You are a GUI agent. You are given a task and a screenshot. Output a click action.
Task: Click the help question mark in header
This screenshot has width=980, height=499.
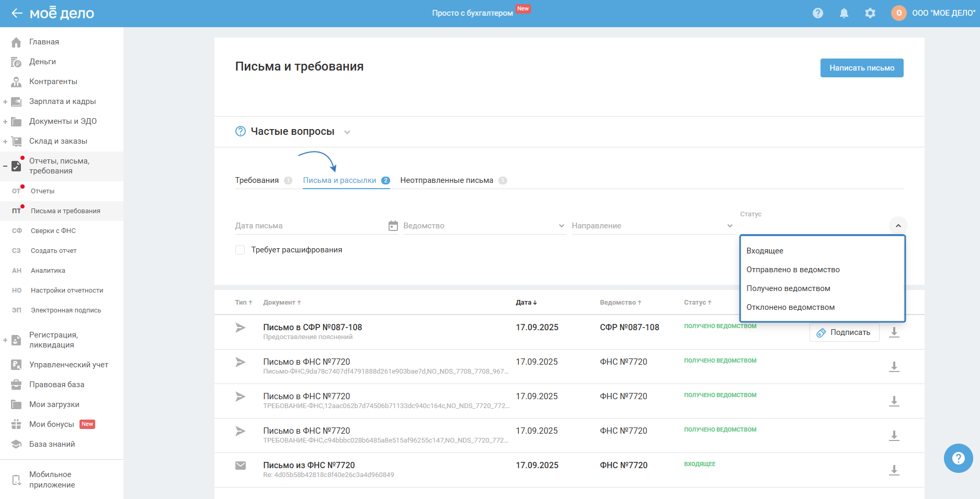tap(818, 13)
